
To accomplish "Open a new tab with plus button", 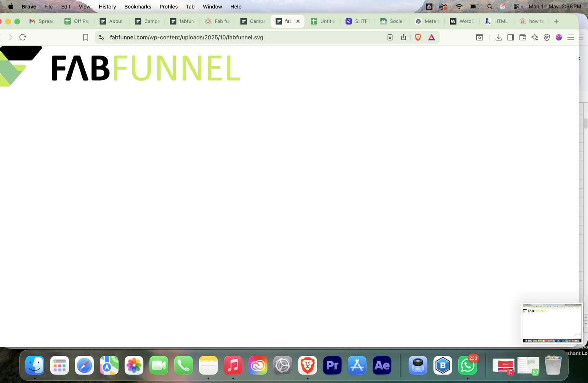I will tap(556, 21).
